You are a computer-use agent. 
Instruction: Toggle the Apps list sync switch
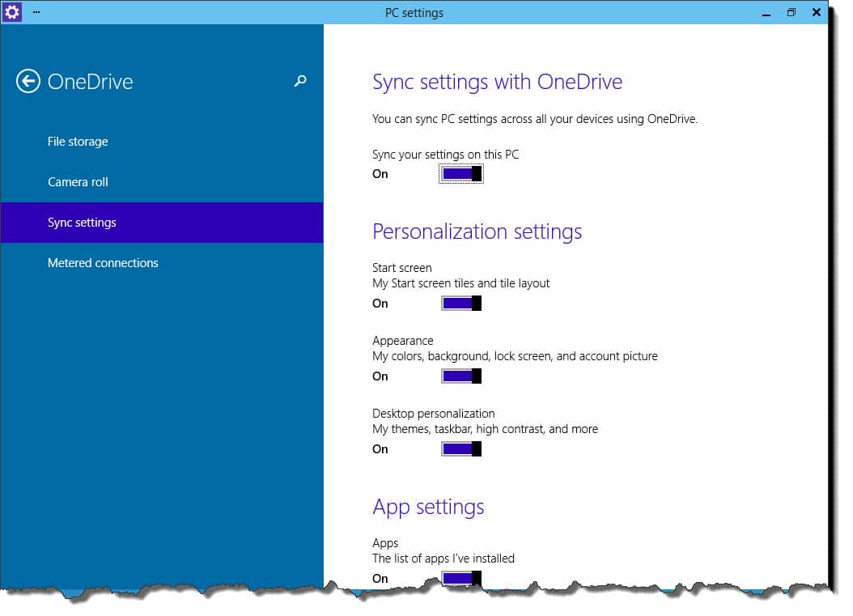461,578
